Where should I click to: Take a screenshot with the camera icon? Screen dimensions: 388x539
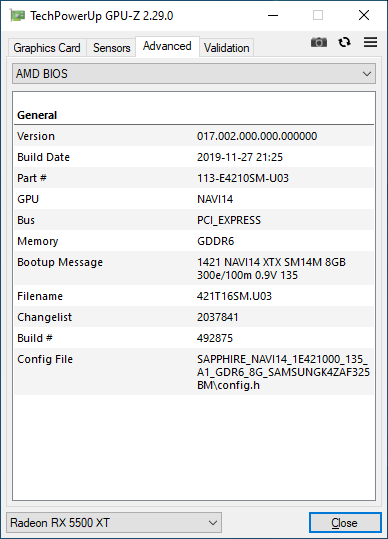[x=319, y=42]
